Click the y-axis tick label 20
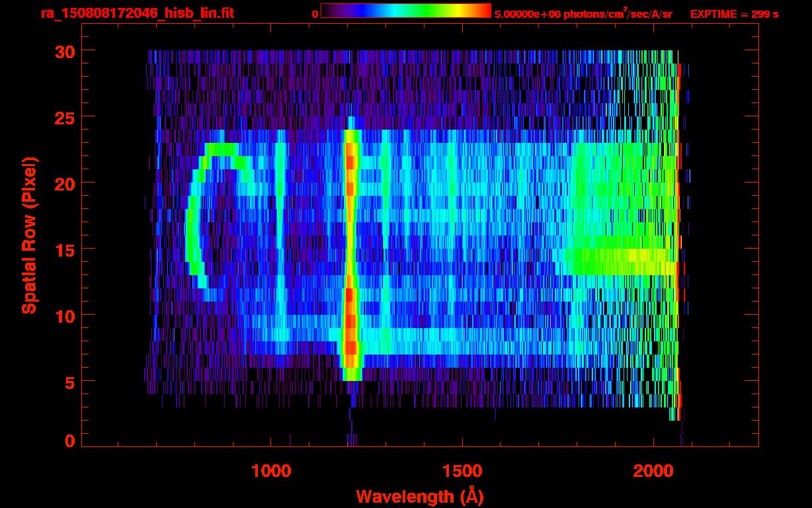 click(x=64, y=183)
